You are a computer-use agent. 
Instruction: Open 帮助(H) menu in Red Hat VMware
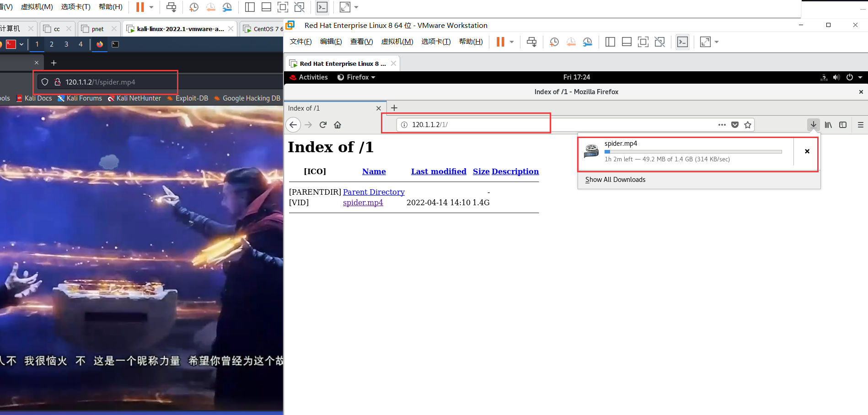click(x=471, y=42)
